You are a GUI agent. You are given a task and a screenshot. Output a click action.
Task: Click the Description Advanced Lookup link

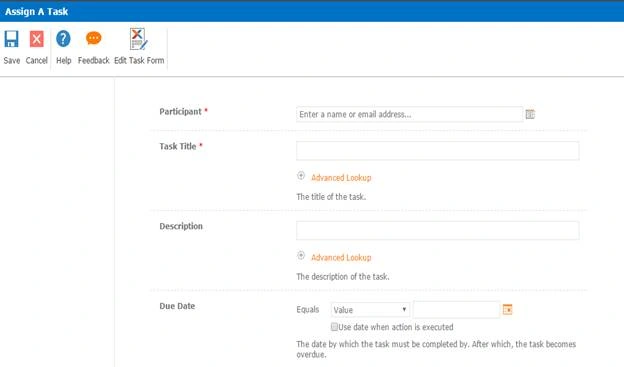341,257
